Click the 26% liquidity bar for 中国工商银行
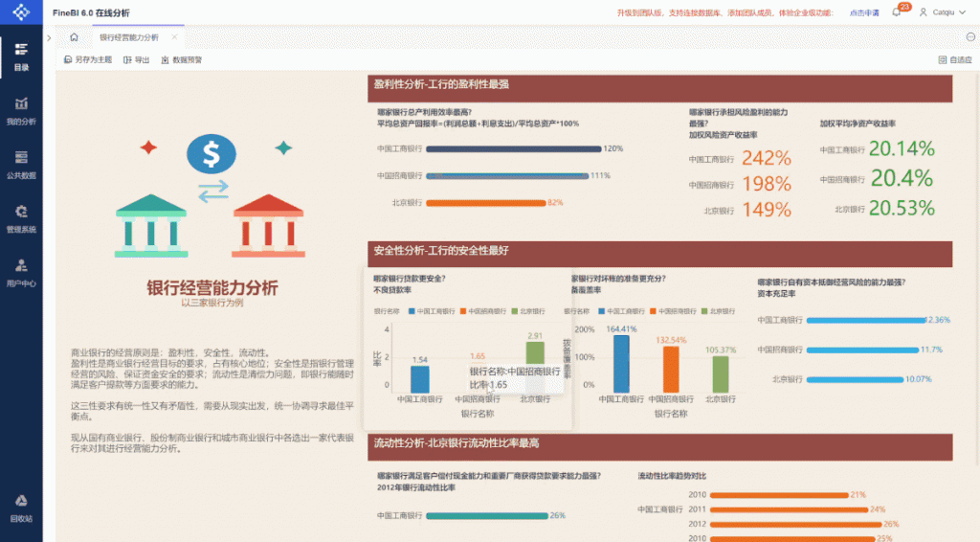 [x=487, y=516]
